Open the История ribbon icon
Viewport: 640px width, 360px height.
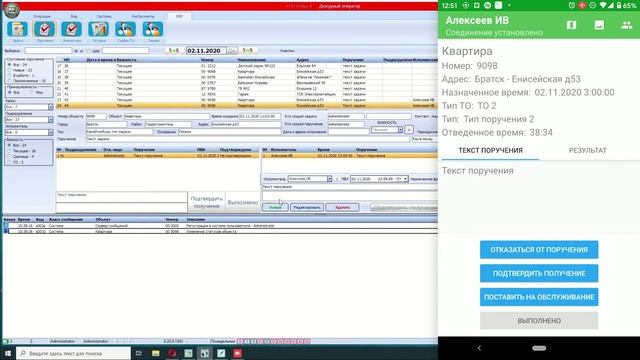98,29
